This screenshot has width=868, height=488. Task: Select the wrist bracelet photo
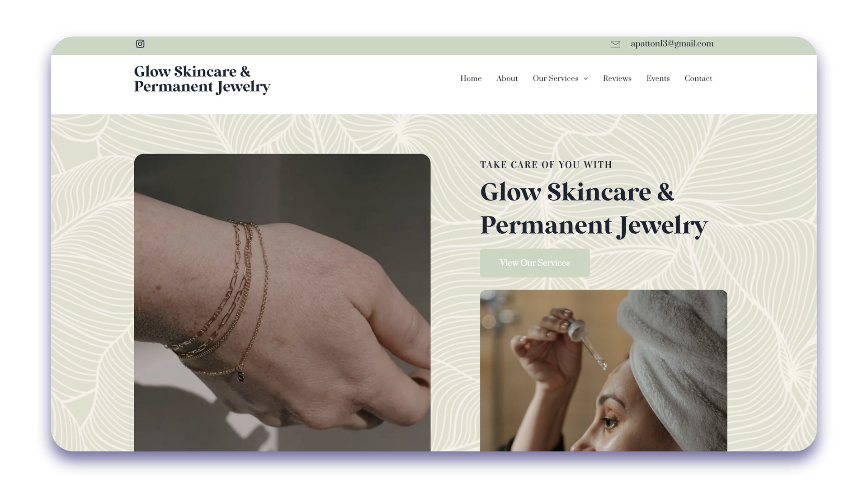(x=282, y=302)
